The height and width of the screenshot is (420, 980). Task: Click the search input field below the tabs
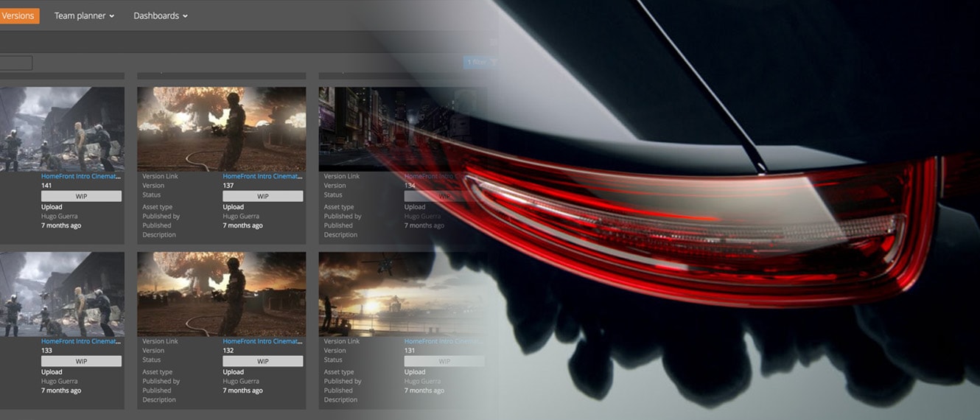coord(15,63)
